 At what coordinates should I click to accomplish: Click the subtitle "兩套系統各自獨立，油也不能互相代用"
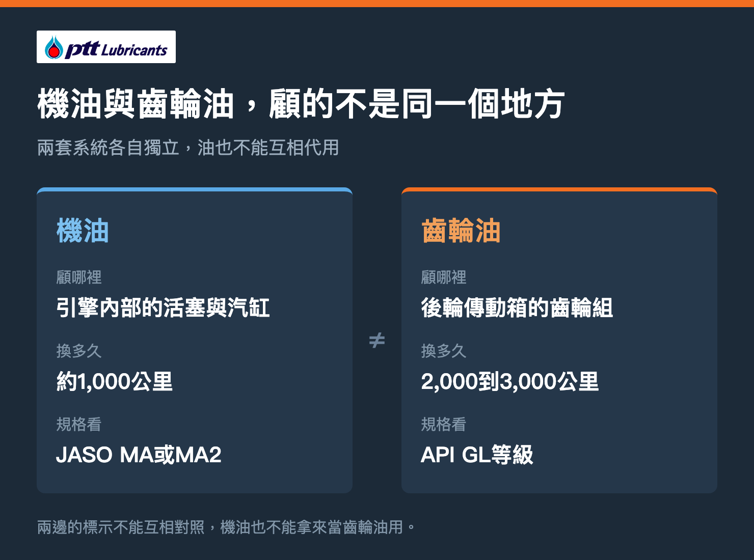point(188,148)
